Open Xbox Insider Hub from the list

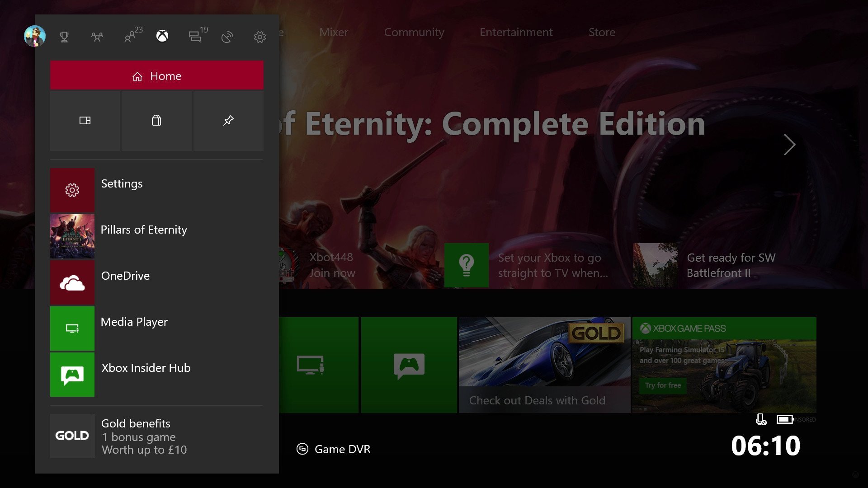pyautogui.click(x=156, y=375)
